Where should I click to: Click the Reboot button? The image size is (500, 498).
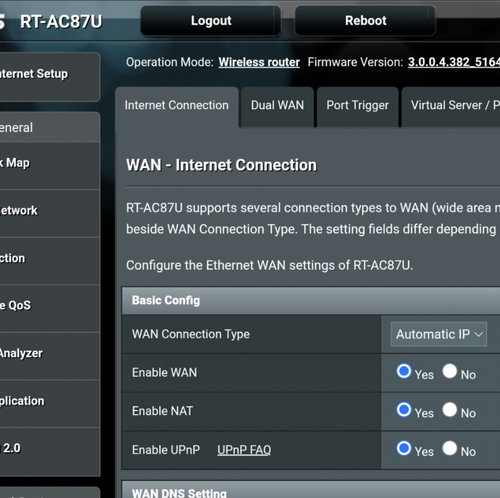tap(365, 21)
